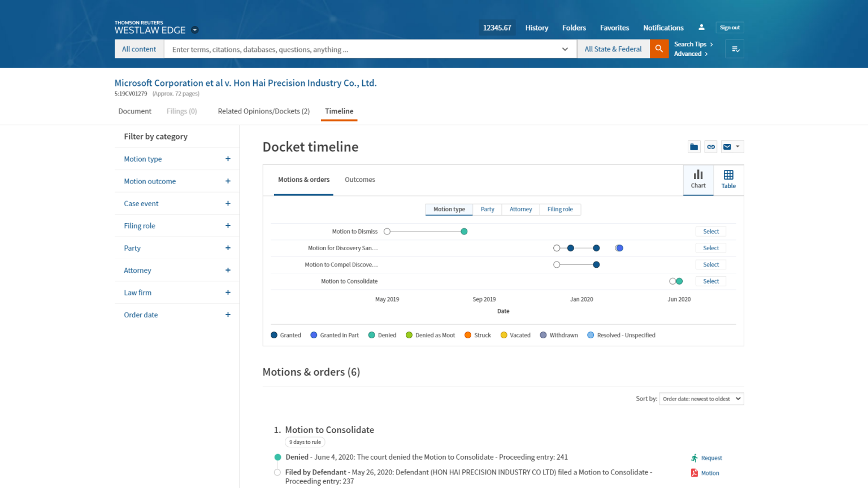Viewport: 868px width, 488px height.
Task: Open the jurisdiction dropdown All State & Federal
Action: [x=613, y=49]
